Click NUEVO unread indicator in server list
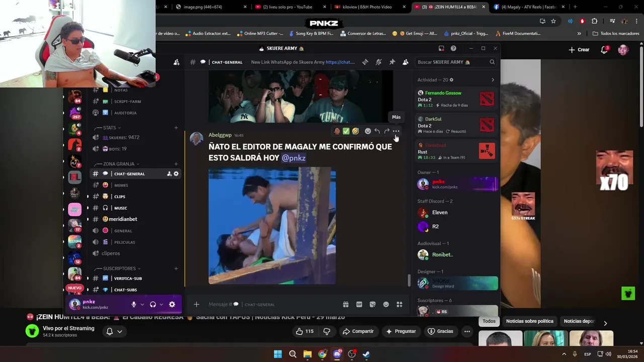 pos(74,288)
